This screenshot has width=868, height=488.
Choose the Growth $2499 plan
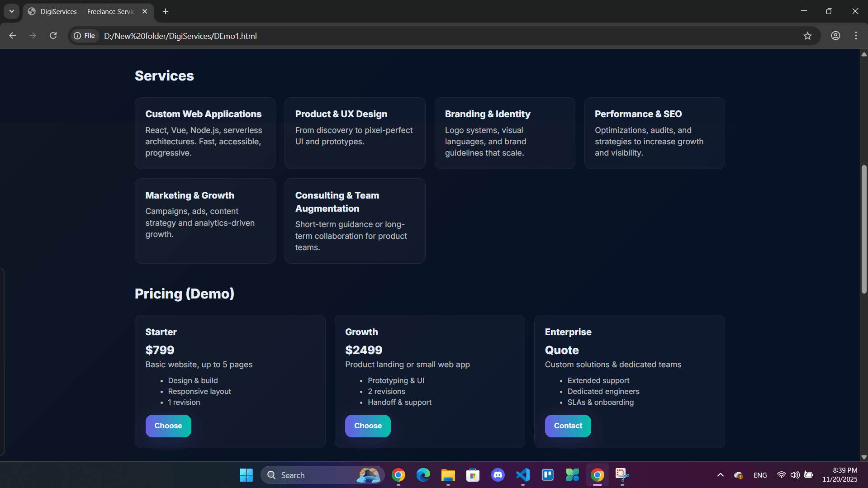[368, 426]
